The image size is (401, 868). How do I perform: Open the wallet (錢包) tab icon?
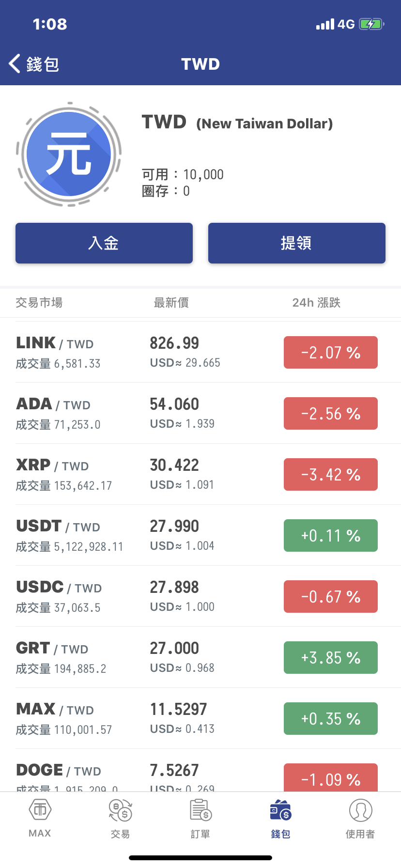coord(280,811)
